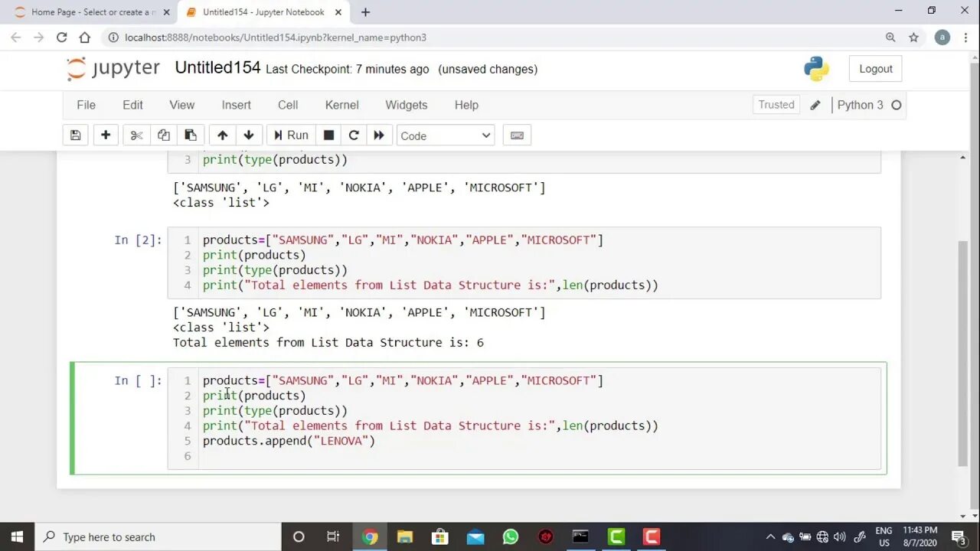Open the cell type Code dropdown
Image resolution: width=980 pixels, height=551 pixels.
point(446,135)
